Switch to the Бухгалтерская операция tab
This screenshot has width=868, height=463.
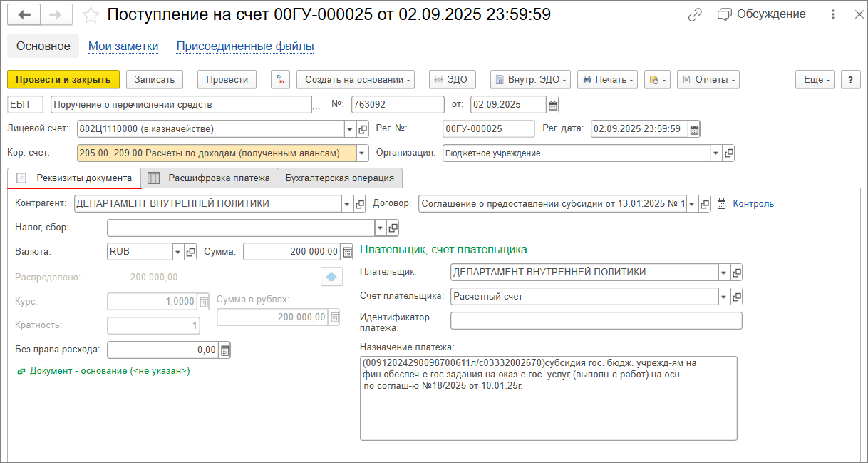point(339,178)
